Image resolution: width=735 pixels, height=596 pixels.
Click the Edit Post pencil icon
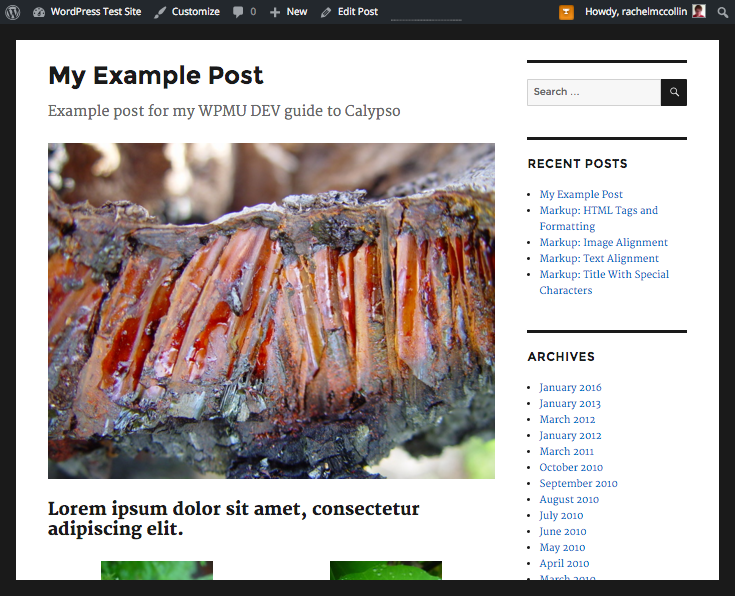point(326,12)
